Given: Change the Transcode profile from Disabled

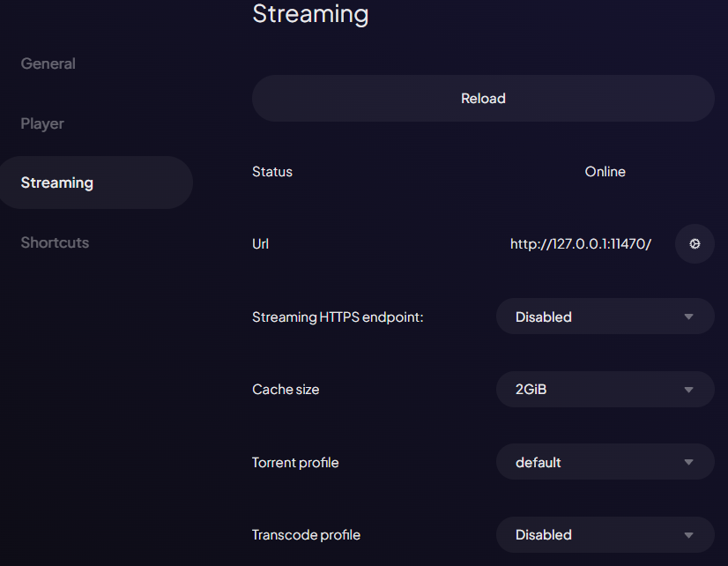Looking at the screenshot, I should (605, 534).
